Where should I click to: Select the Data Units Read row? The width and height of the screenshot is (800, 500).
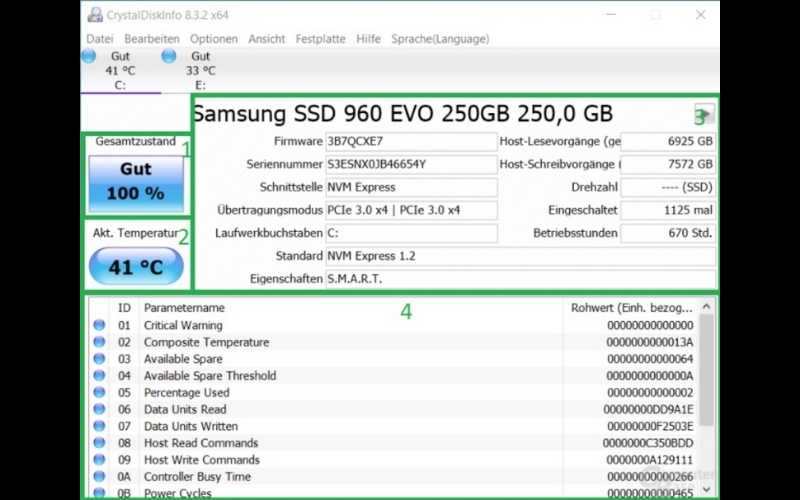pyautogui.click(x=393, y=409)
